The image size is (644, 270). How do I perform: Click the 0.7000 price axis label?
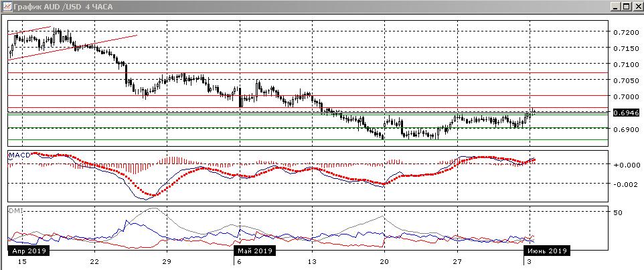coord(623,97)
